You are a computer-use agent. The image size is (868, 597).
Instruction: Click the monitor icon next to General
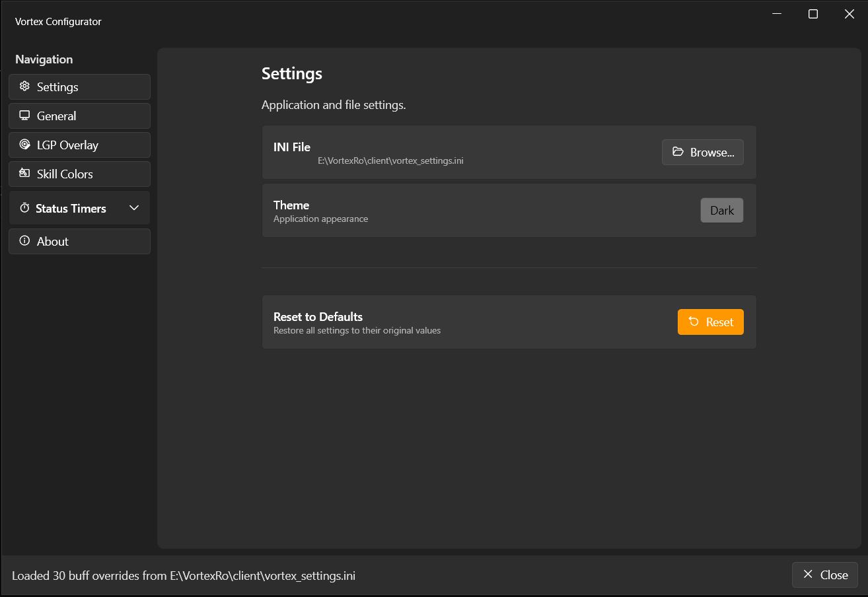[x=24, y=116]
